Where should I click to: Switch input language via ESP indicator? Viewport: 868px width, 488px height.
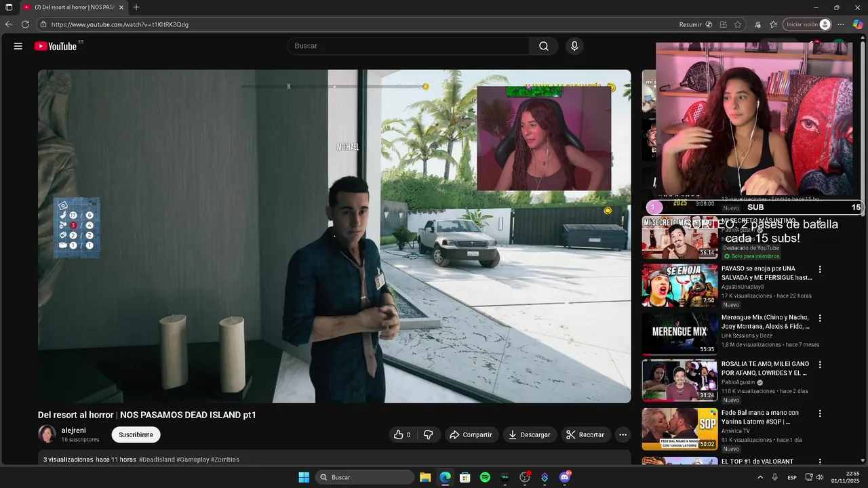pyautogui.click(x=792, y=478)
